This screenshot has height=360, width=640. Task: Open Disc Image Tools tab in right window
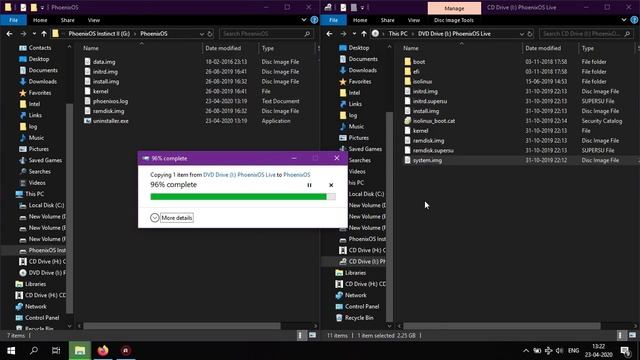point(454,20)
